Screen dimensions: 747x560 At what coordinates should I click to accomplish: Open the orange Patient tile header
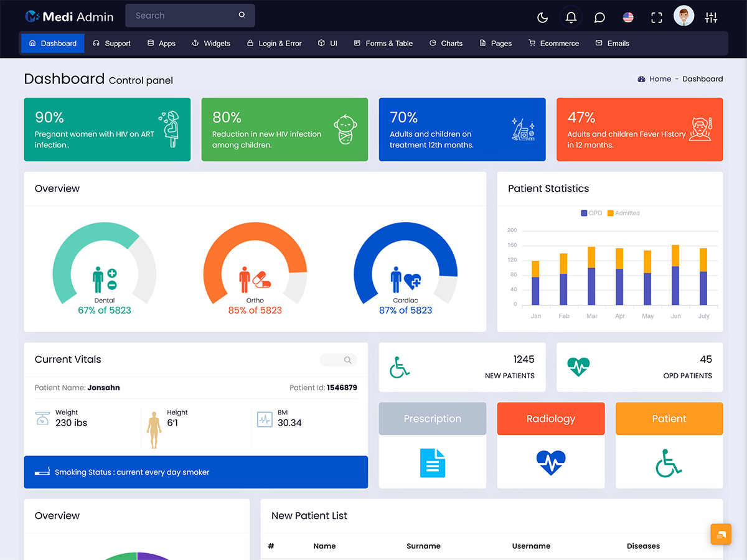pyautogui.click(x=669, y=419)
